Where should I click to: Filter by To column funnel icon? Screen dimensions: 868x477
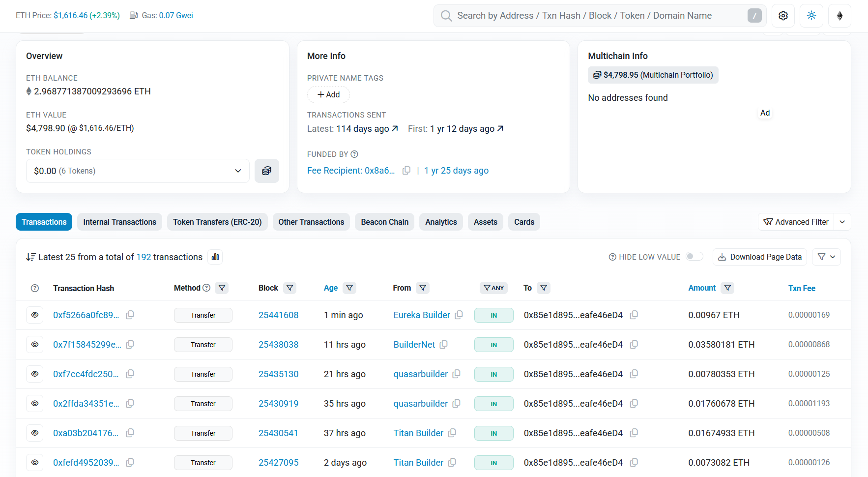click(544, 288)
